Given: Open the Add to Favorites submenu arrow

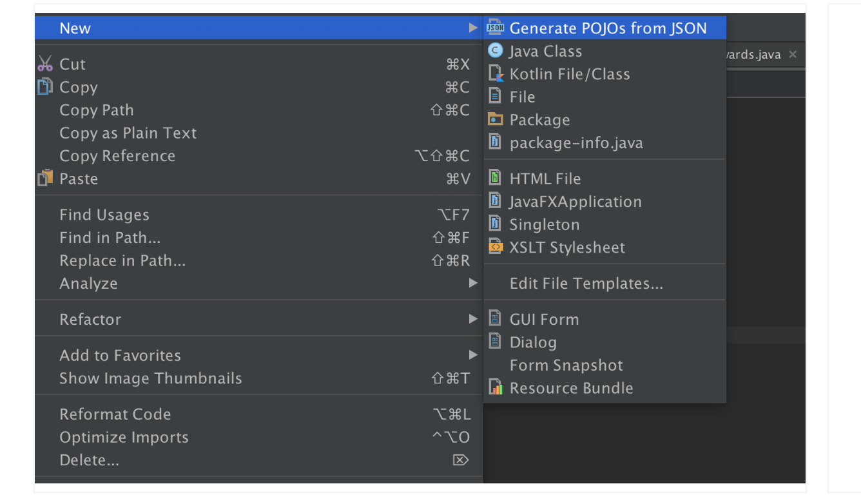Looking at the screenshot, I should pyautogui.click(x=474, y=354).
